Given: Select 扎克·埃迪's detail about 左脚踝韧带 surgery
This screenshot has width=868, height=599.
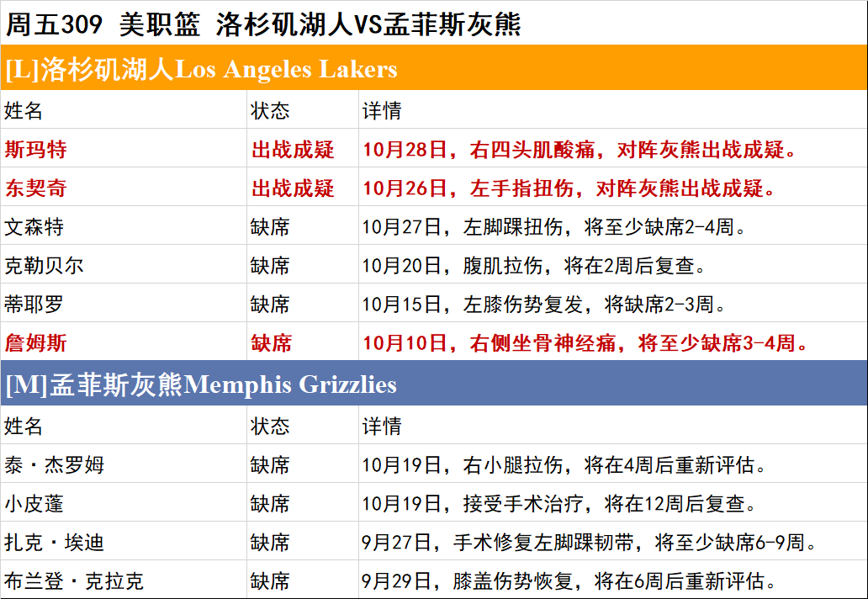Looking at the screenshot, I should pyautogui.click(x=590, y=543).
